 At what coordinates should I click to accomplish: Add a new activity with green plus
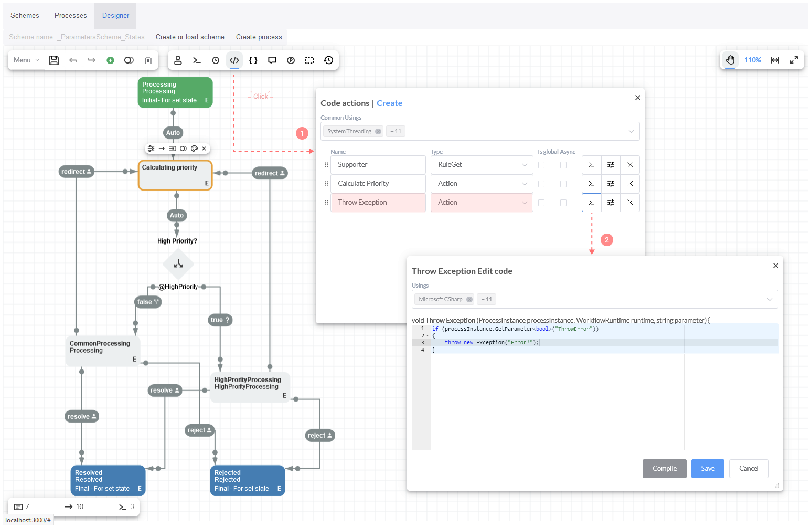110,60
